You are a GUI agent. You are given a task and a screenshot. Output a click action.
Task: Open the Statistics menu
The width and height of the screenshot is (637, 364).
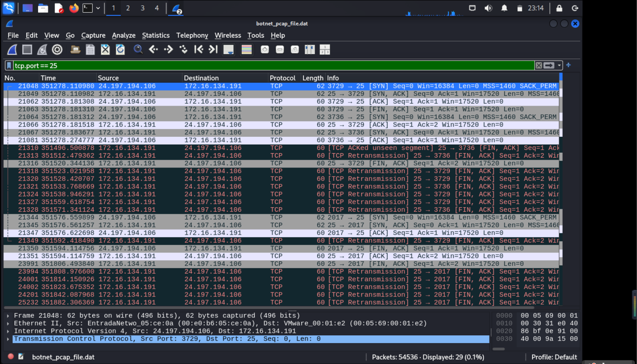pyautogui.click(x=156, y=36)
